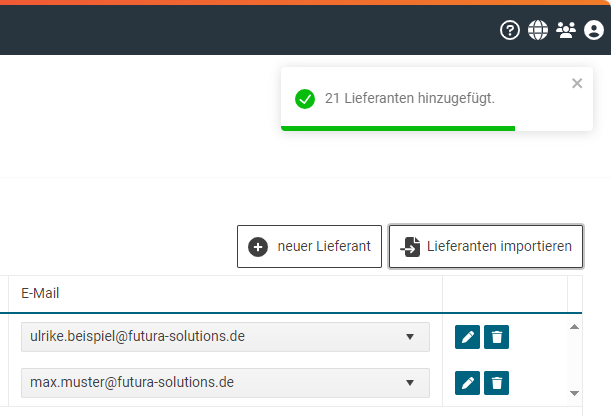Viewport: 611px width, 416px height.
Task: Click the E-Mail column header
Action: 39,294
